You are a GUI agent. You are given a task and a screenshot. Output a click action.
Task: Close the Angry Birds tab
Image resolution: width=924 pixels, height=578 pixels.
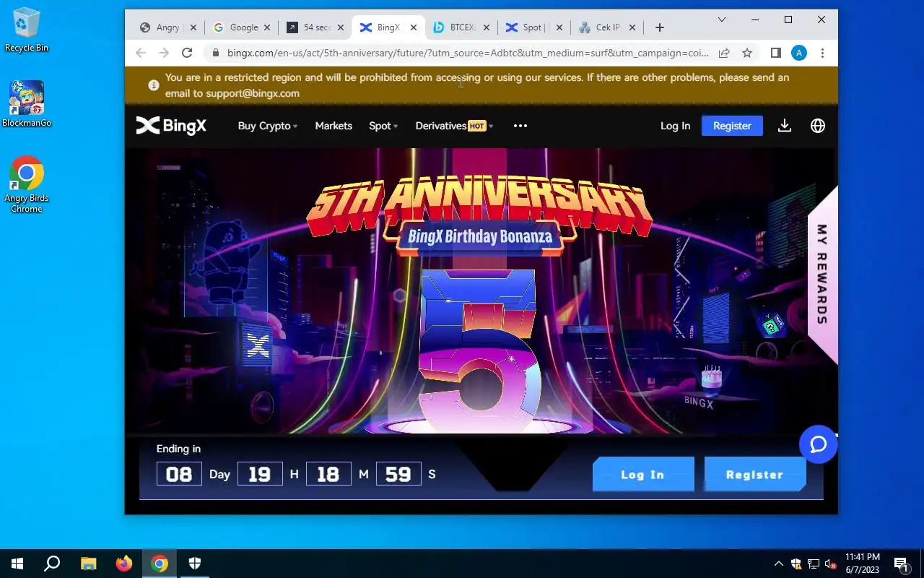tap(193, 27)
